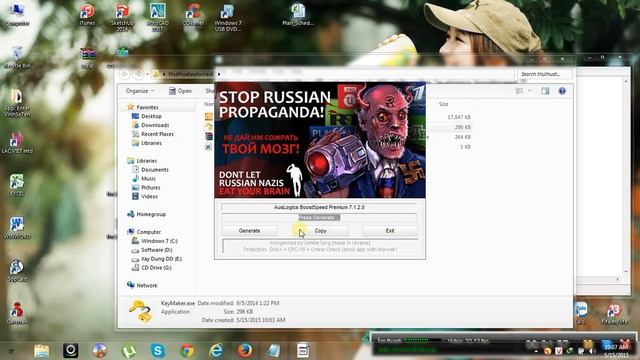Open the AutoCAD 2007 desktop icon

(x=158, y=17)
